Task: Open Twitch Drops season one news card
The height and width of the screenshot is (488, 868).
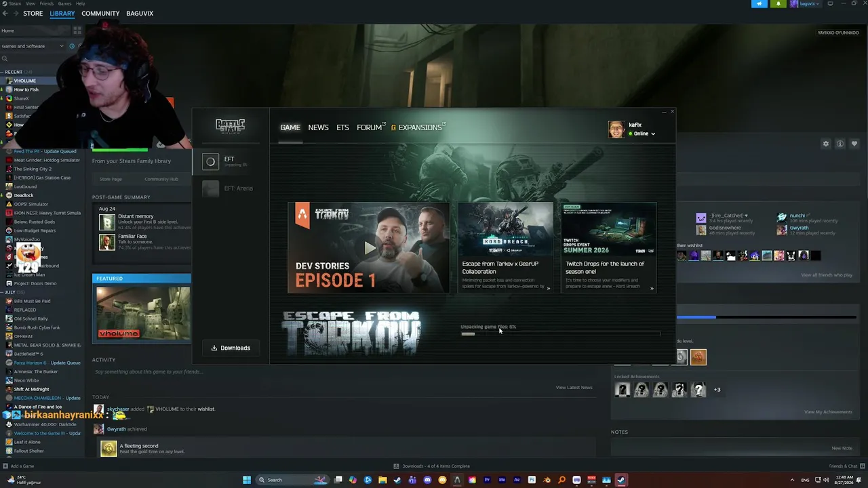Action: [608, 247]
